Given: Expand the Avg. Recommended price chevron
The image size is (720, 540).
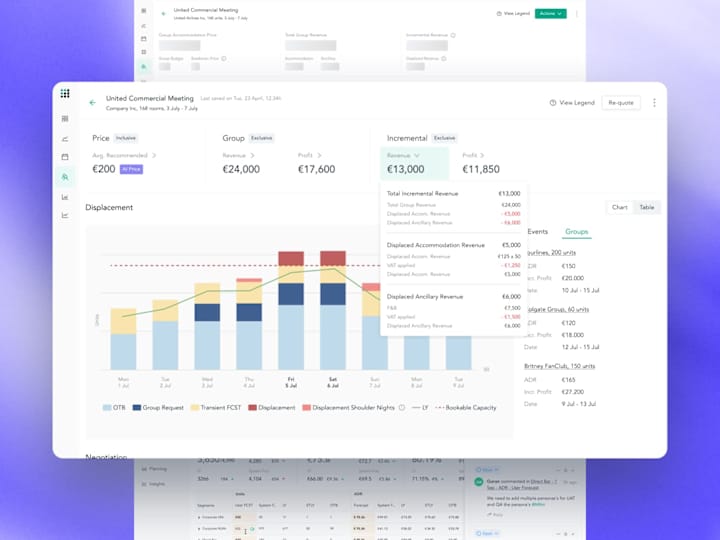Looking at the screenshot, I should 154,156.
